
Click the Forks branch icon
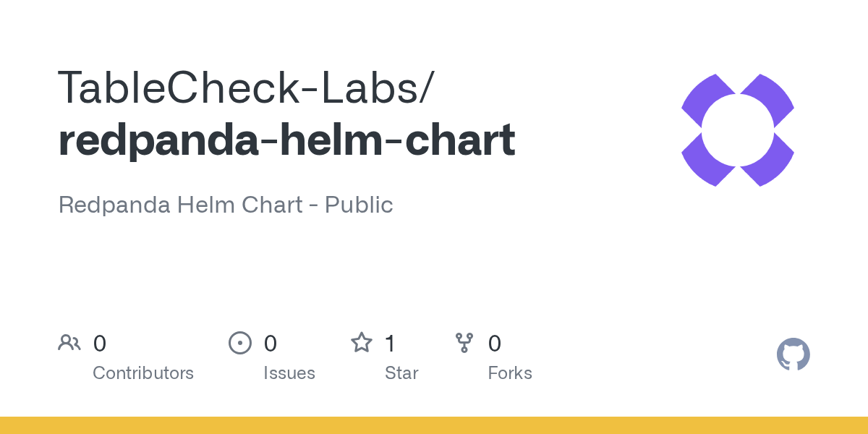(x=464, y=343)
